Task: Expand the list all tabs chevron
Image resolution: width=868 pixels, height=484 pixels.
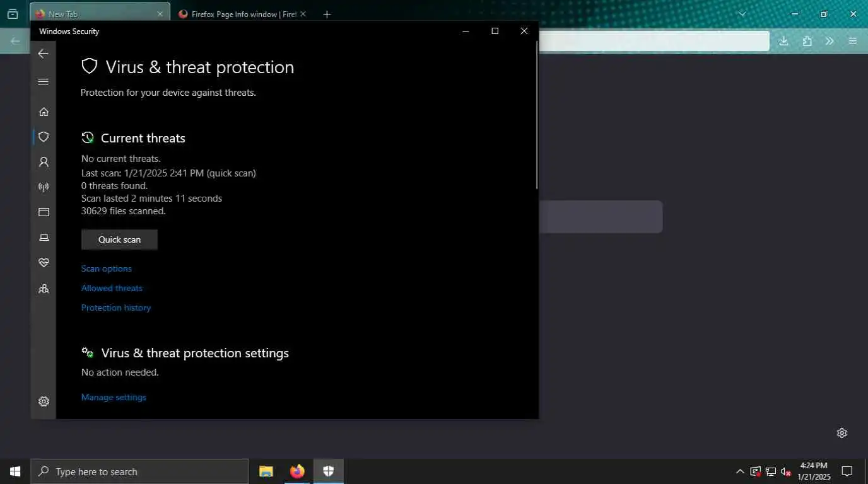Action: point(742,14)
